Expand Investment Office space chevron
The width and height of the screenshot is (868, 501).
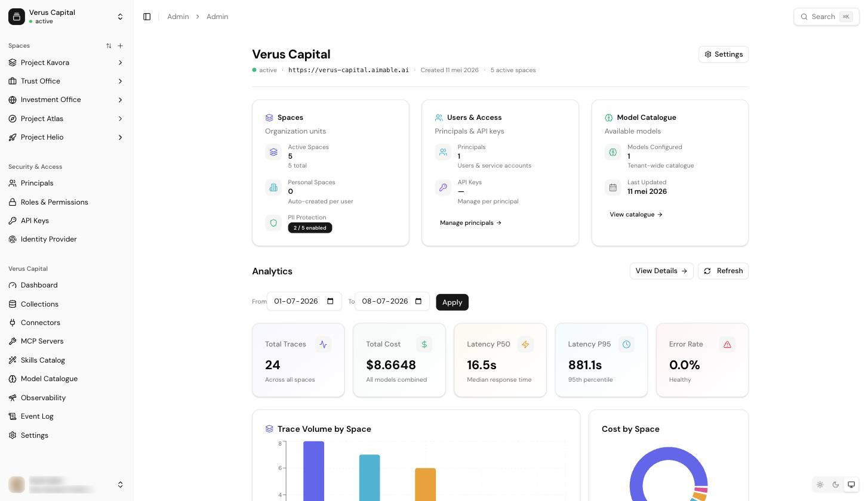coord(120,100)
